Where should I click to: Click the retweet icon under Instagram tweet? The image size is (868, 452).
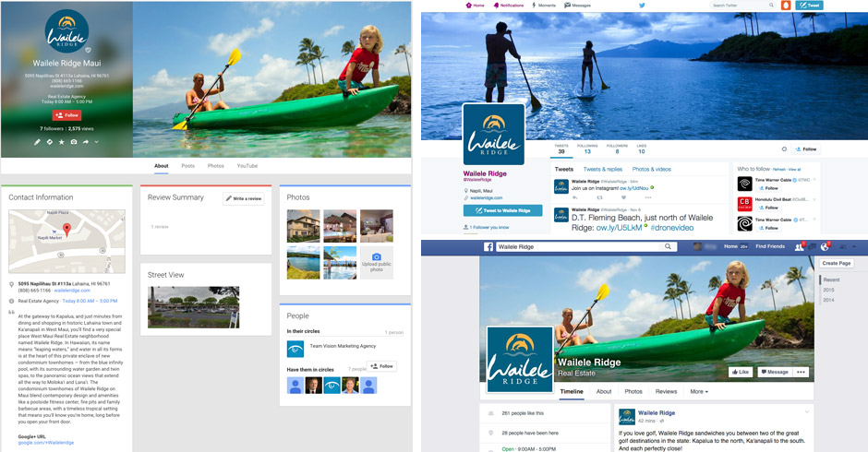(599, 197)
